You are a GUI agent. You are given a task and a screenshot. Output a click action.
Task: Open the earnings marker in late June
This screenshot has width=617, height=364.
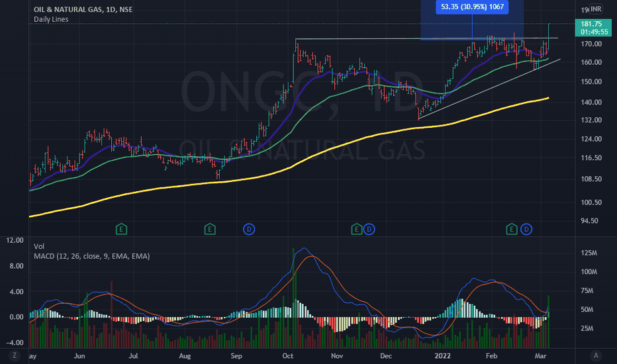point(121,229)
